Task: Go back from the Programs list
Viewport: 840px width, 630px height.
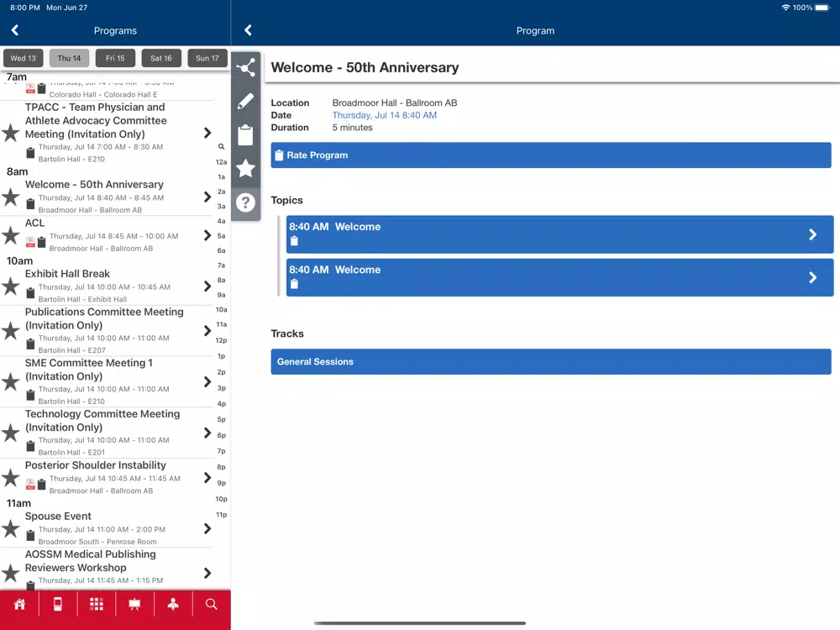Action: click(15, 30)
